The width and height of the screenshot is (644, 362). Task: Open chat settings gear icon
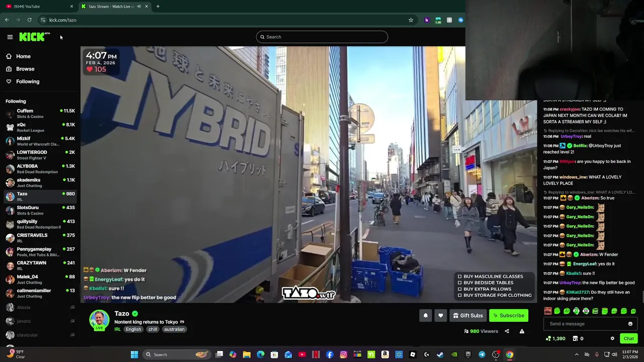click(612, 339)
